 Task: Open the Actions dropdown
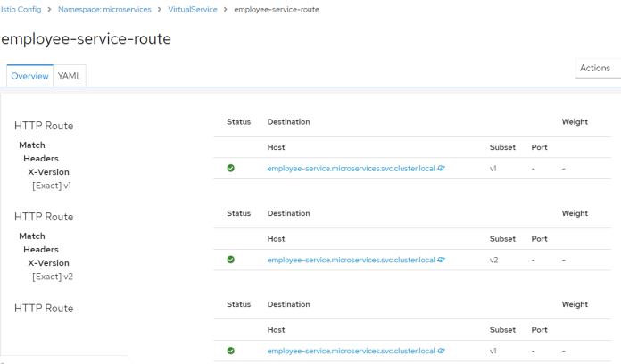point(598,68)
